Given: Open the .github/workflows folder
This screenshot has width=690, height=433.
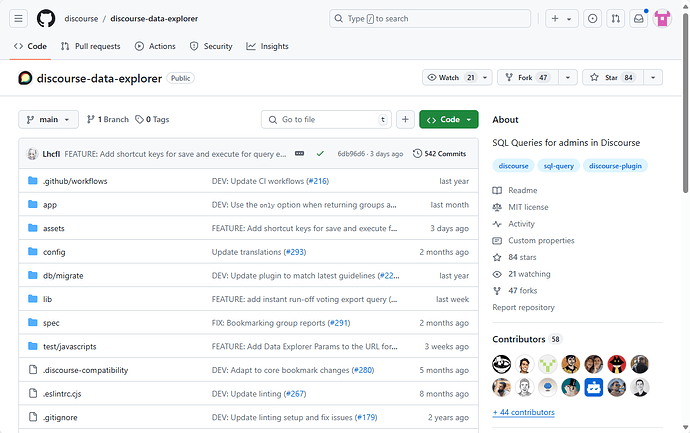Looking at the screenshot, I should pyautogui.click(x=75, y=181).
